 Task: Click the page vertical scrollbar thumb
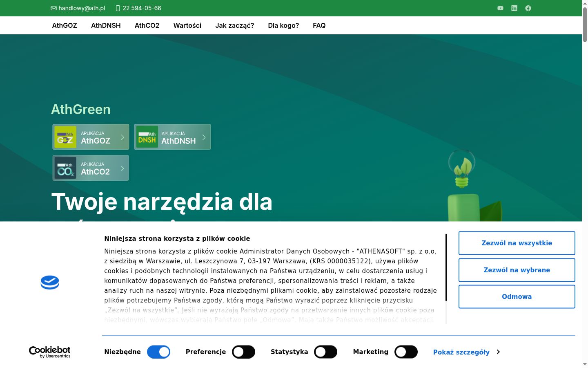click(x=585, y=25)
